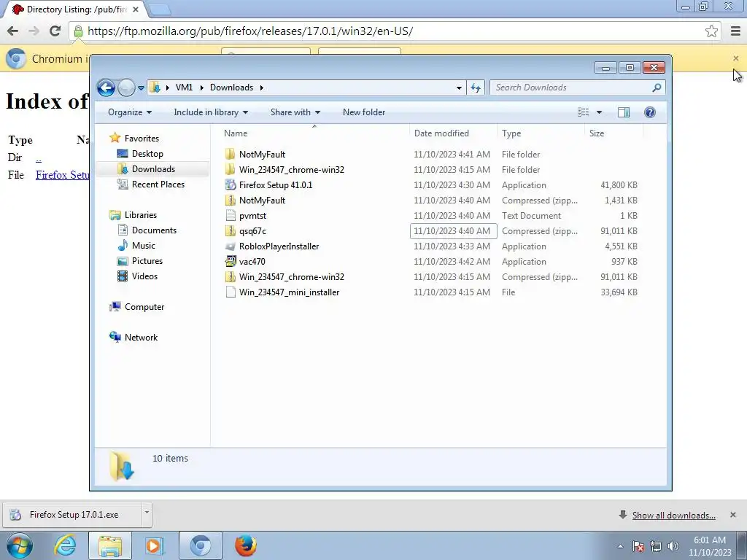Click the Firefox Setup file link on page
This screenshot has width=747, height=560.
coord(63,175)
